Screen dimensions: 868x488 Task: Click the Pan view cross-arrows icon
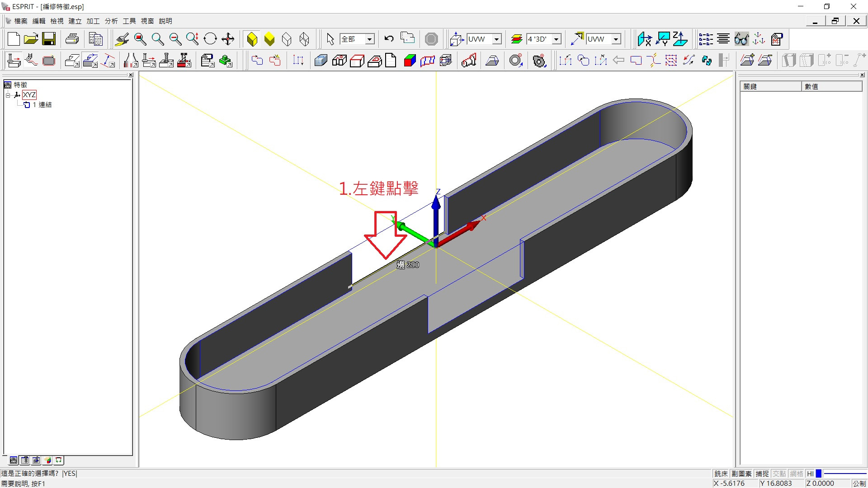[228, 39]
